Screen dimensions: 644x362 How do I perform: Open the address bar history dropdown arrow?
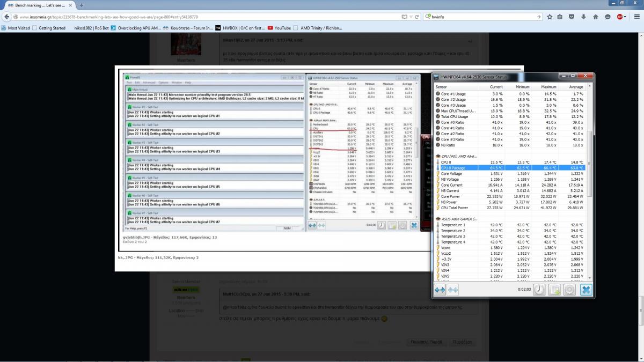click(412, 17)
